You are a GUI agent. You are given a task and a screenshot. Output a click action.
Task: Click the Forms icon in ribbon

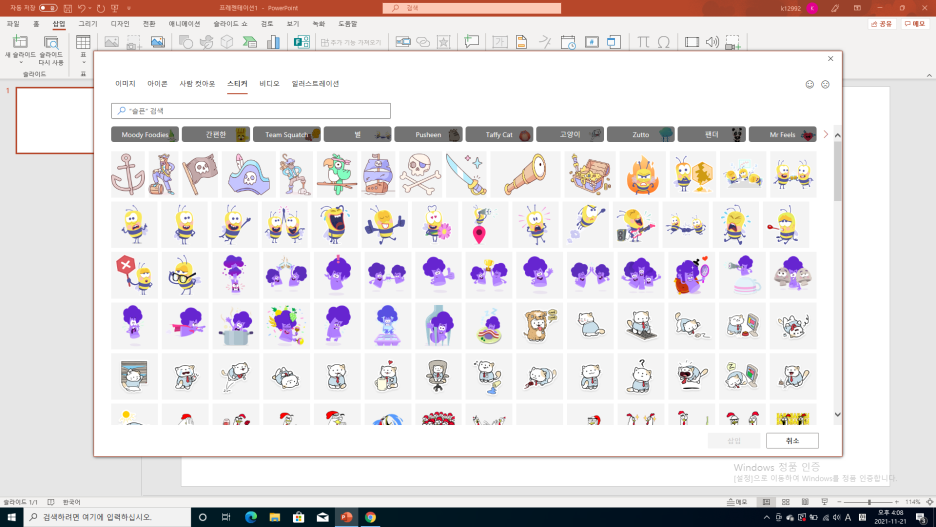[301, 42]
